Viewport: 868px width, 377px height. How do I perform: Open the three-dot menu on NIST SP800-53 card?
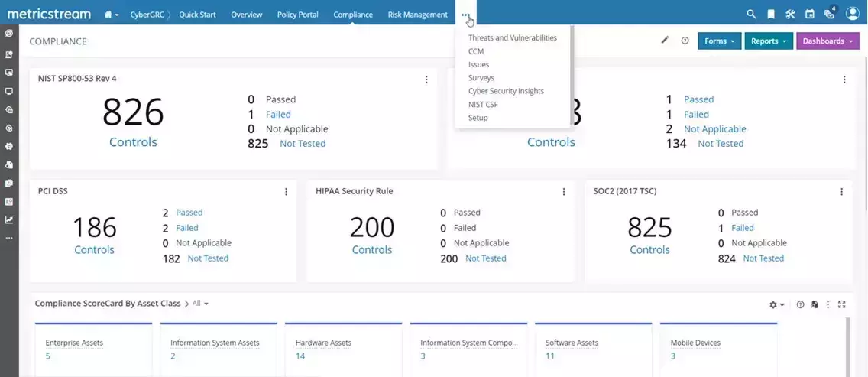tap(426, 80)
